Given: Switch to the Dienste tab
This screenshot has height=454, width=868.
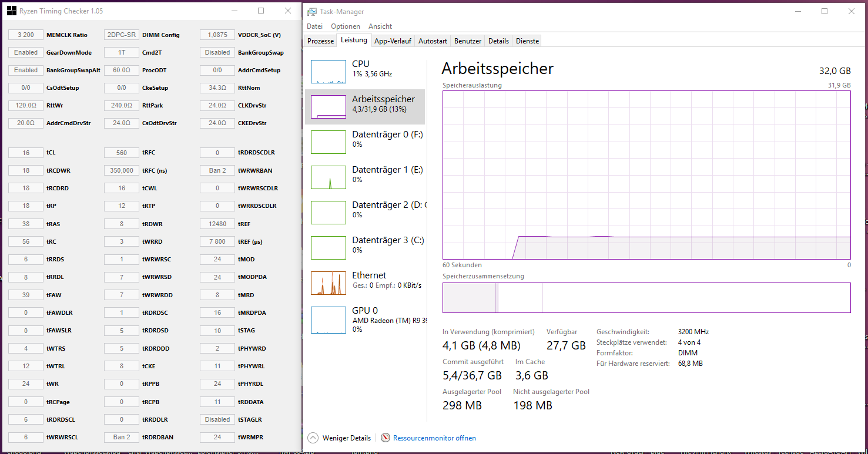Looking at the screenshot, I should tap(527, 41).
